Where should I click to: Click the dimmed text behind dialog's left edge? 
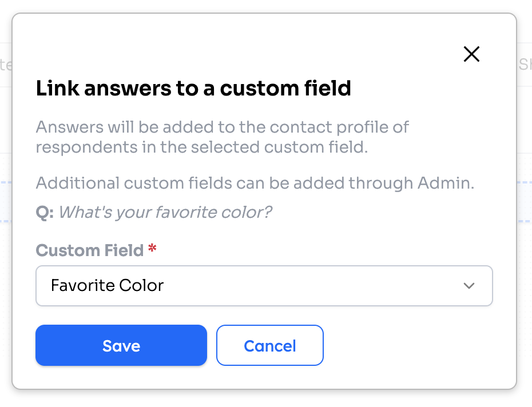[6, 65]
